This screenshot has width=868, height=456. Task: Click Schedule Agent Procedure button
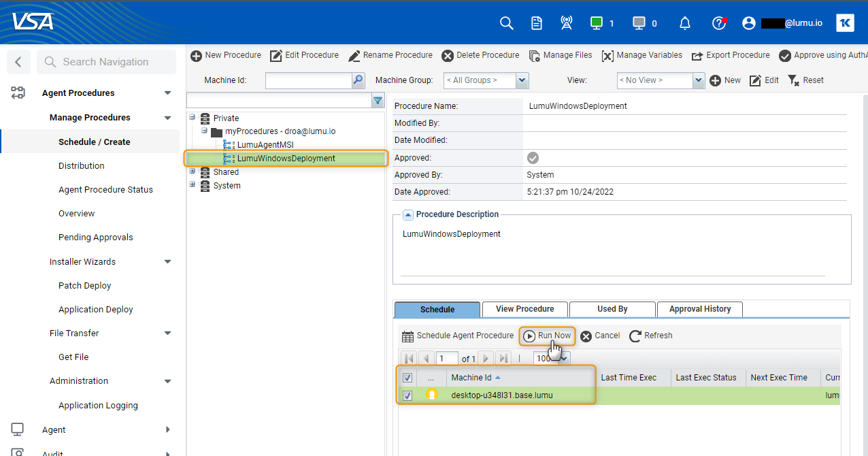pos(458,336)
